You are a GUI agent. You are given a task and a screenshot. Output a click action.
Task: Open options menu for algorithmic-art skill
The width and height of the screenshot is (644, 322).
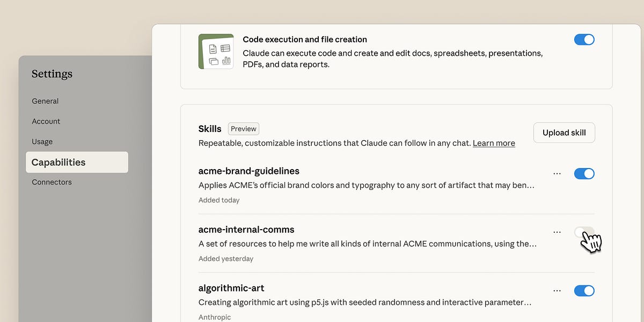pos(557,290)
